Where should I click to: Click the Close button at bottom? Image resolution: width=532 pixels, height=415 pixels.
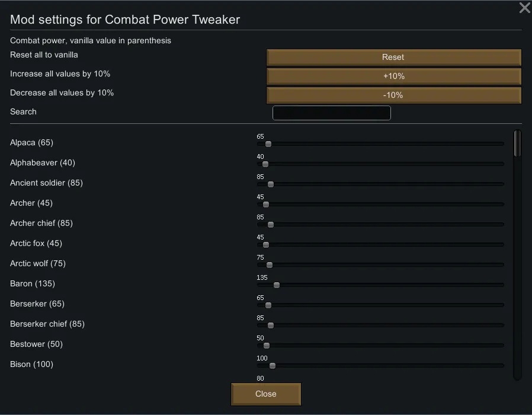pyautogui.click(x=266, y=394)
